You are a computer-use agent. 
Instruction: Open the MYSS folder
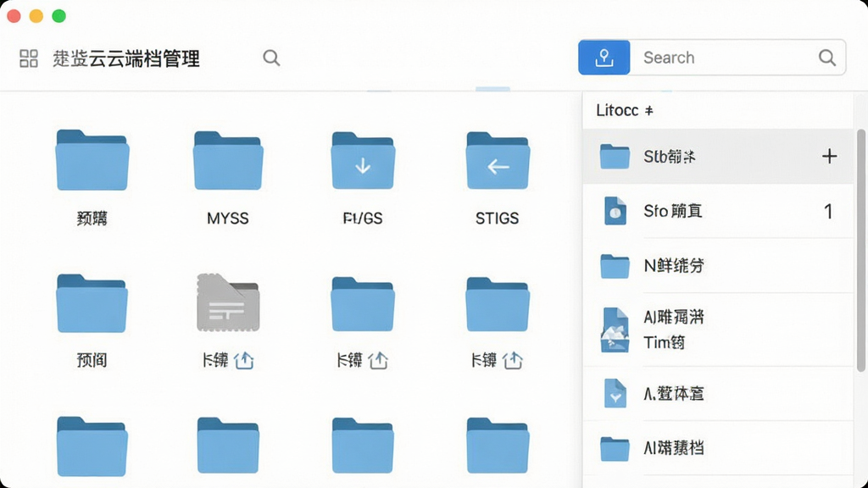[x=228, y=160]
